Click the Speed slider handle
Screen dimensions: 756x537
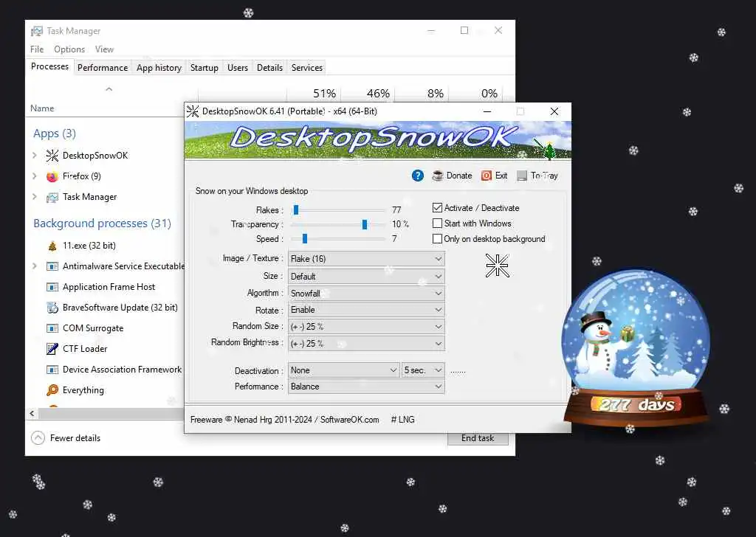pyautogui.click(x=305, y=239)
